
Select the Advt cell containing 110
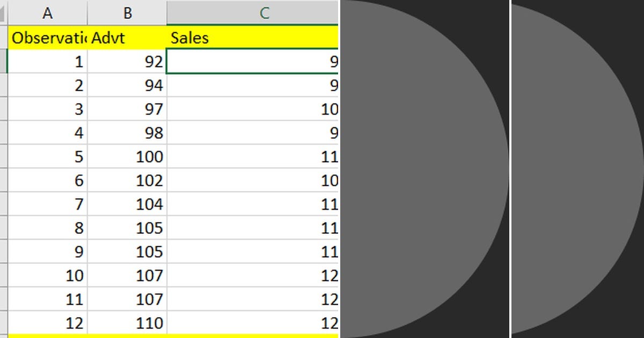(127, 323)
